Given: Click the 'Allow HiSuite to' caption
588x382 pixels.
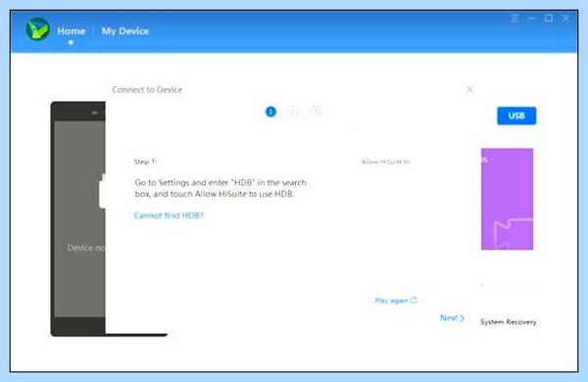Looking at the screenshot, I should point(385,162).
